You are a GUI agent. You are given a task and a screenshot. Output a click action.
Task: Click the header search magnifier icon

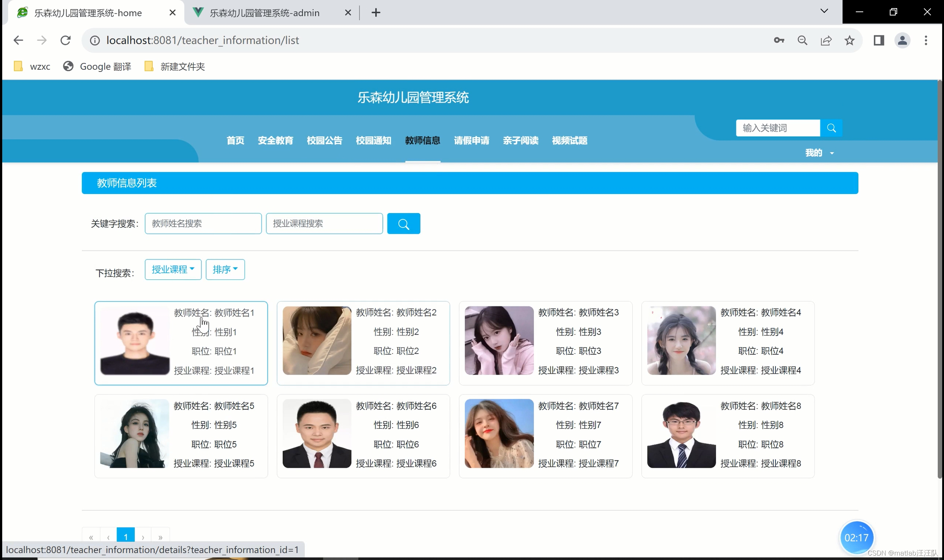[x=831, y=128]
